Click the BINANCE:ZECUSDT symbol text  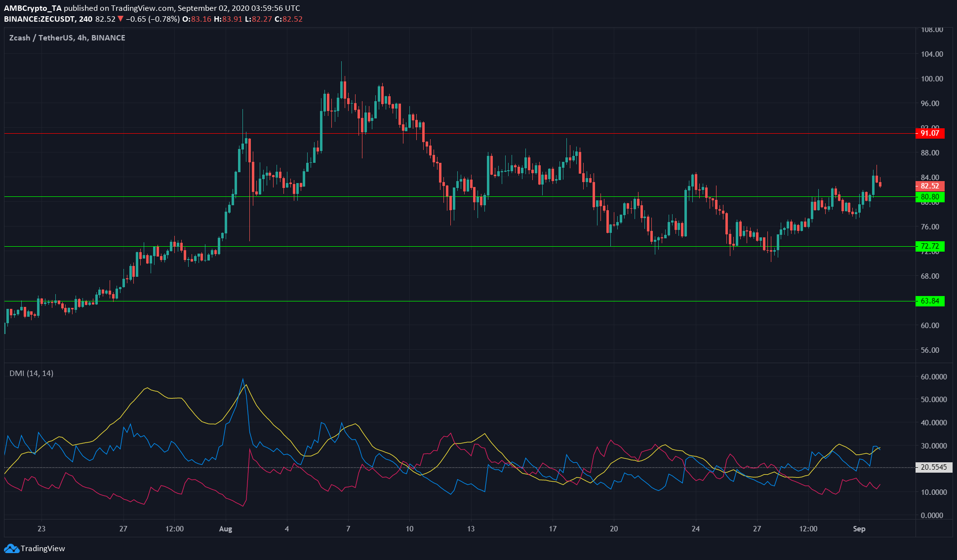point(40,19)
